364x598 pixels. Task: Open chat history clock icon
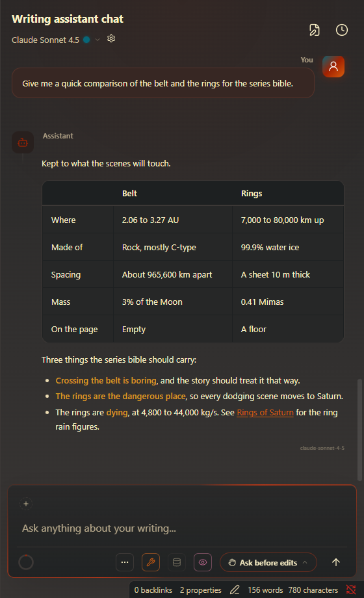click(341, 30)
